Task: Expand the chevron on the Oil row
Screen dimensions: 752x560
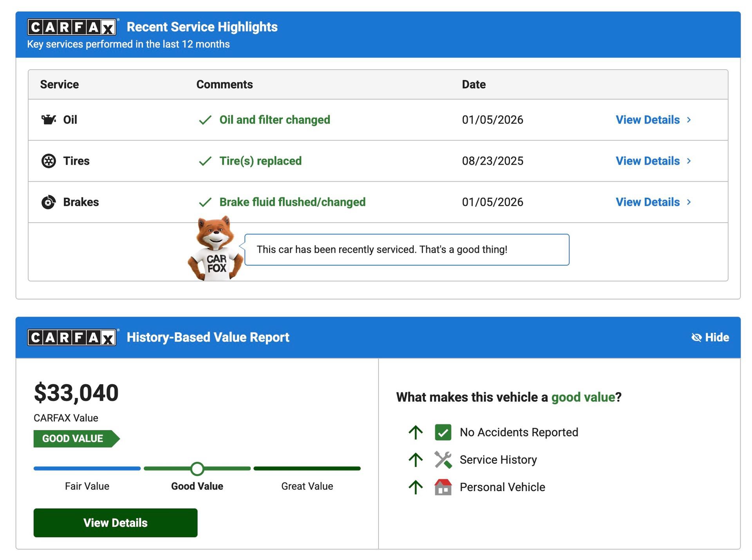Action: click(x=689, y=120)
